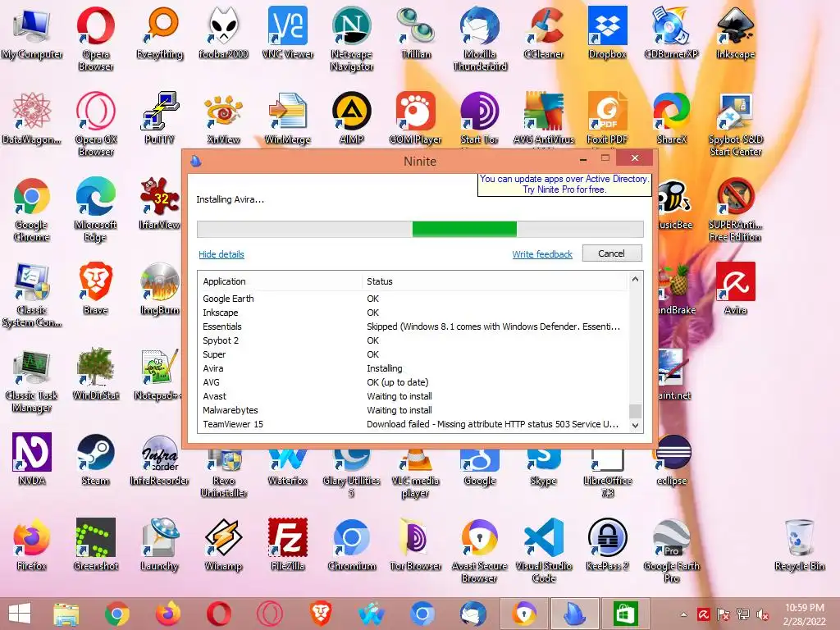This screenshot has width=840, height=630.
Task: Open Windows Store from the taskbar
Action: (626, 614)
